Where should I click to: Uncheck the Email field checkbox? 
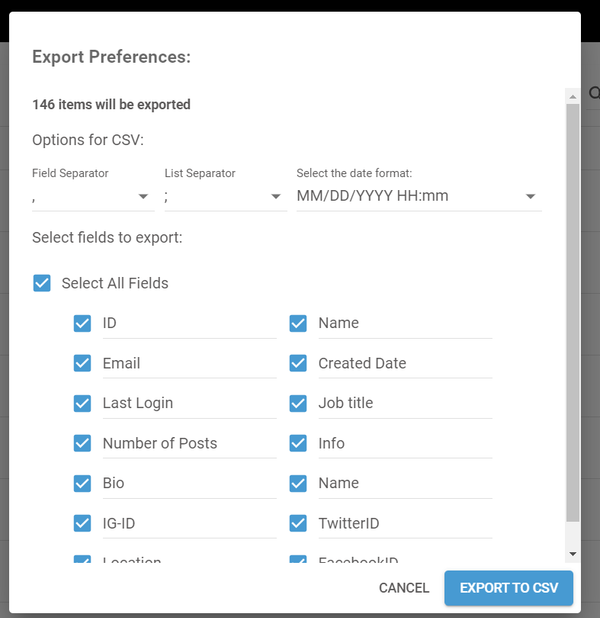(x=82, y=363)
